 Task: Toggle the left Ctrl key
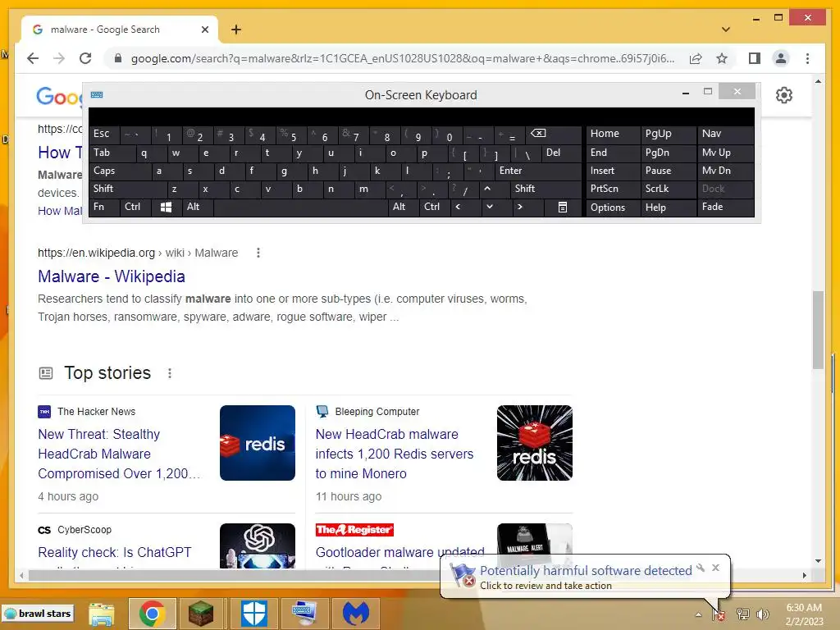pyautogui.click(x=135, y=207)
